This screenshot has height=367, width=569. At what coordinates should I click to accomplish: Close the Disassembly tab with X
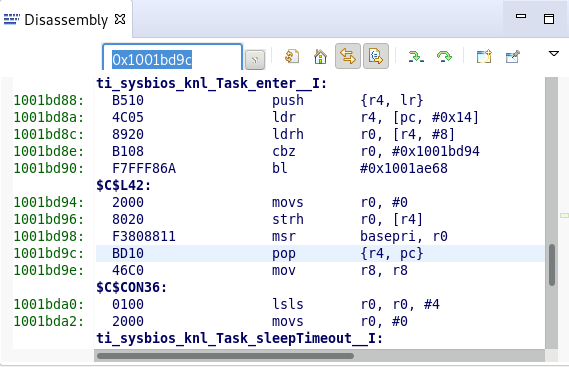pos(120,19)
